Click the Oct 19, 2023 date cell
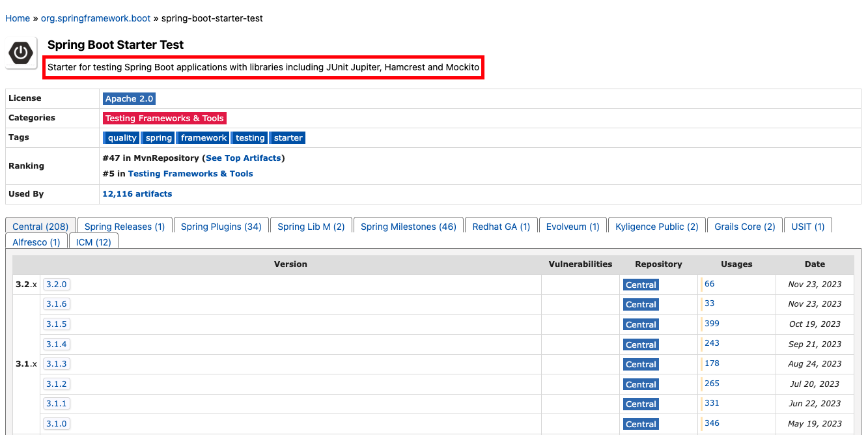Screen dimensions: 868x435 815,324
